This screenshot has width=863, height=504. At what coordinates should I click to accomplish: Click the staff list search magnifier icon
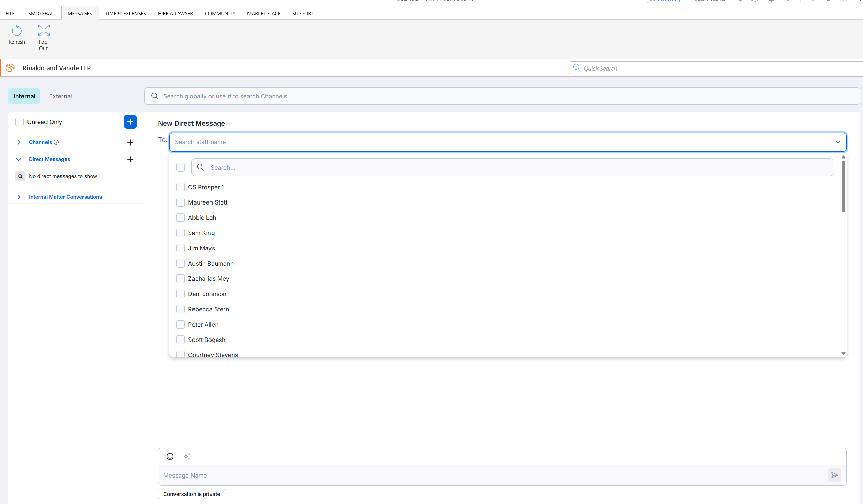tap(200, 167)
